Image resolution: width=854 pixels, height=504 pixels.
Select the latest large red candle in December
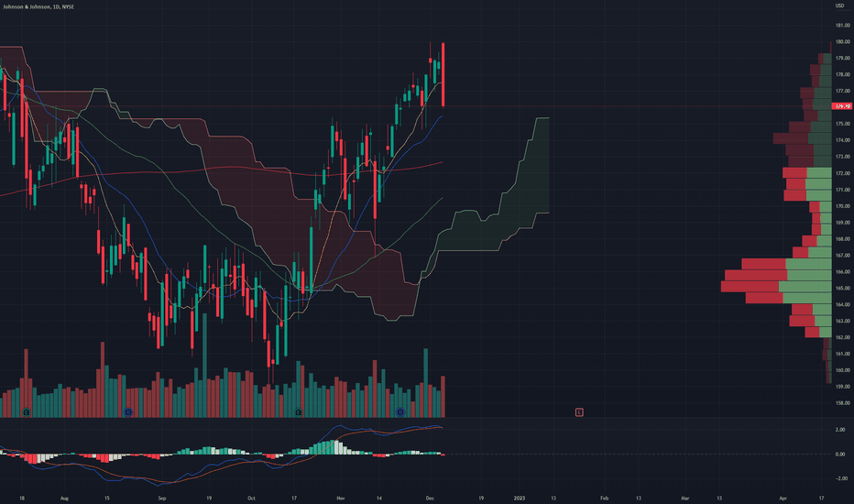click(443, 74)
